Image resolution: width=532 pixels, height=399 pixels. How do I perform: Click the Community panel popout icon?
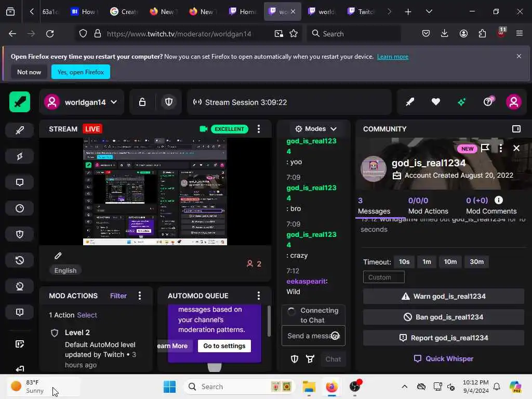point(516,129)
